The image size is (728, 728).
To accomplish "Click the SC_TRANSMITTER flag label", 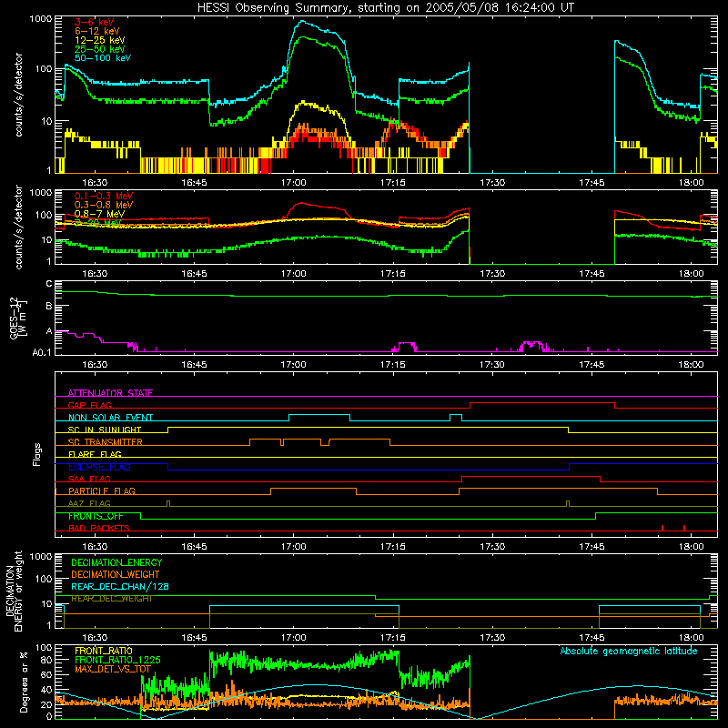I will tap(105, 442).
